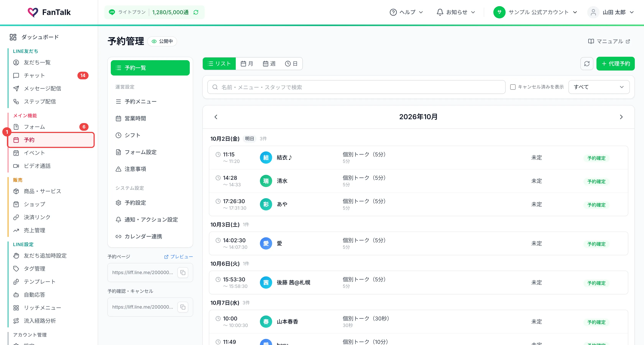The height and width of the screenshot is (345, 644).
Task: Switch to the 月 calendar view
Action: point(247,64)
